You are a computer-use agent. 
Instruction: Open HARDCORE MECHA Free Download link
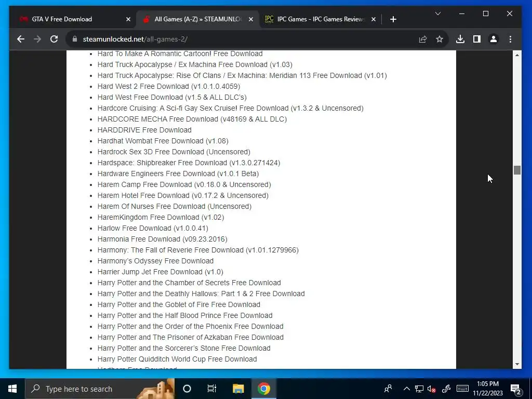192,119
